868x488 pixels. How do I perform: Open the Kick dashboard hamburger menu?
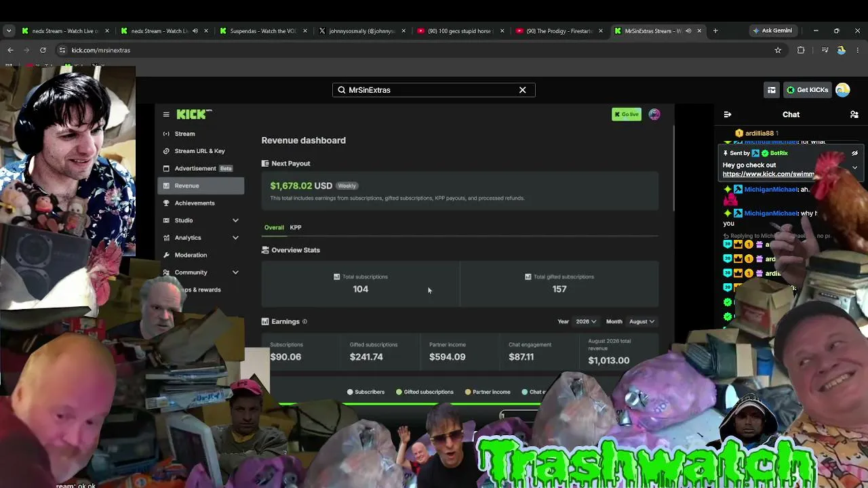[166, 115]
